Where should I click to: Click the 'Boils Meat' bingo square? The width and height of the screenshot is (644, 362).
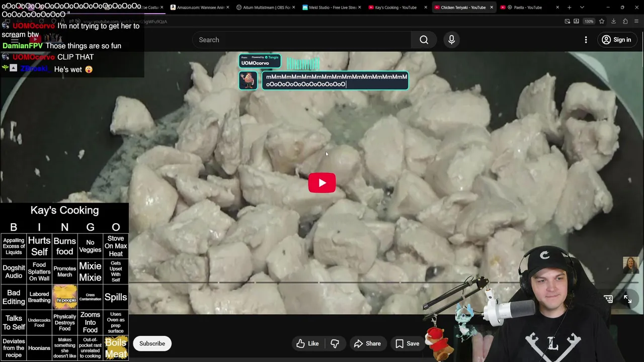(x=116, y=348)
